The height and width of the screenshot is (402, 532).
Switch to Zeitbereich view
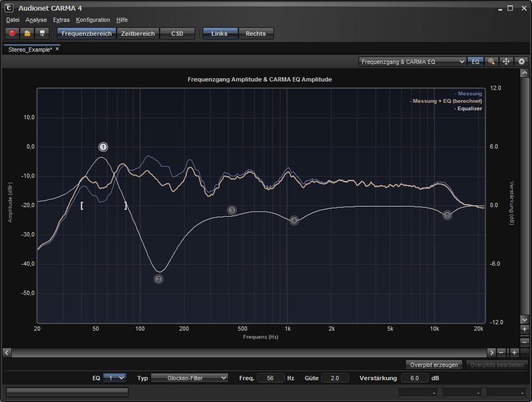138,33
